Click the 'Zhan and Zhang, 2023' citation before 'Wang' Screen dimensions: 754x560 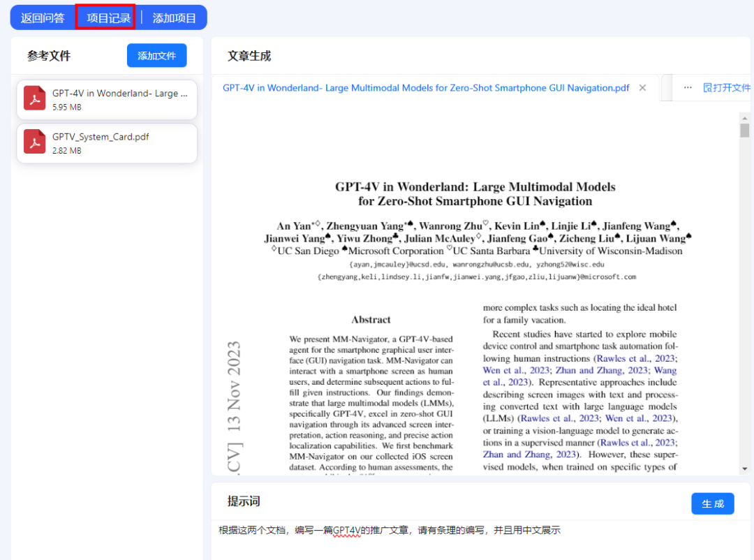[x=602, y=371]
